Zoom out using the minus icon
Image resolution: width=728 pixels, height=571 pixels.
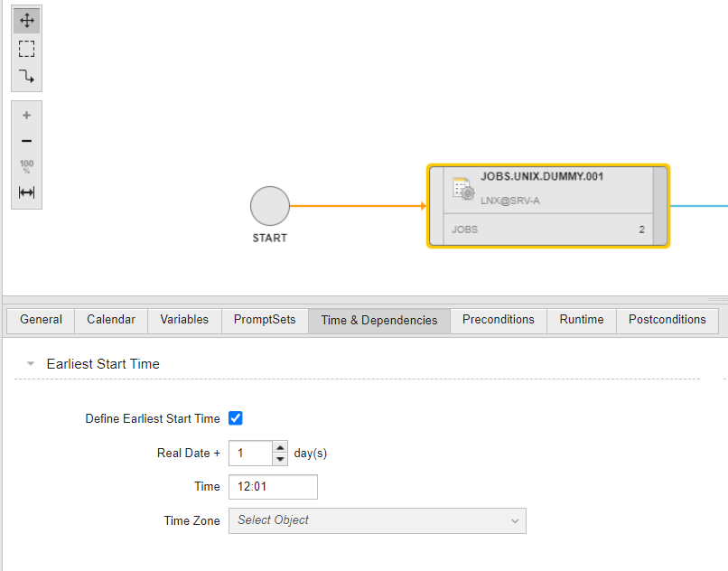pyautogui.click(x=25, y=141)
